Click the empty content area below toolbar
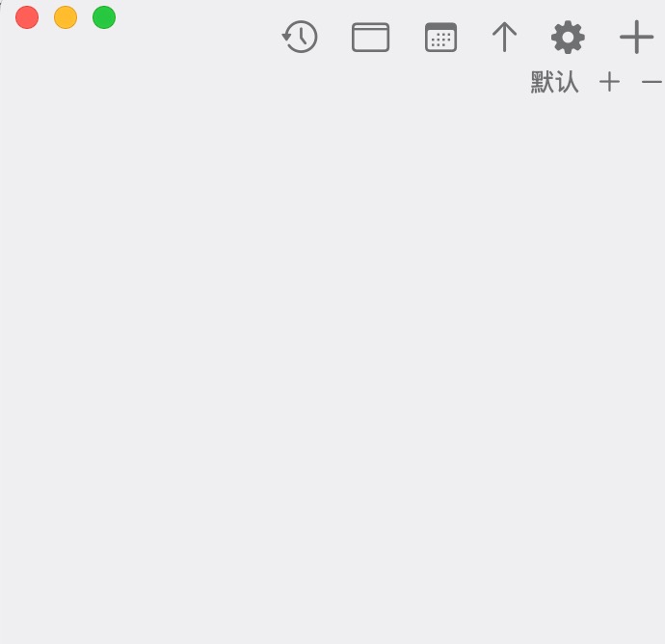This screenshot has width=665, height=644. (x=332, y=364)
